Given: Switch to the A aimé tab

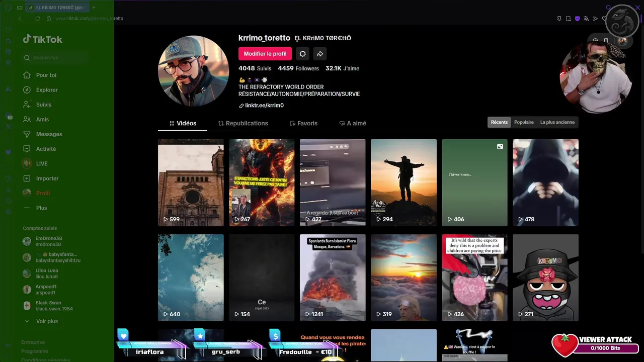Looking at the screenshot, I should tap(353, 123).
